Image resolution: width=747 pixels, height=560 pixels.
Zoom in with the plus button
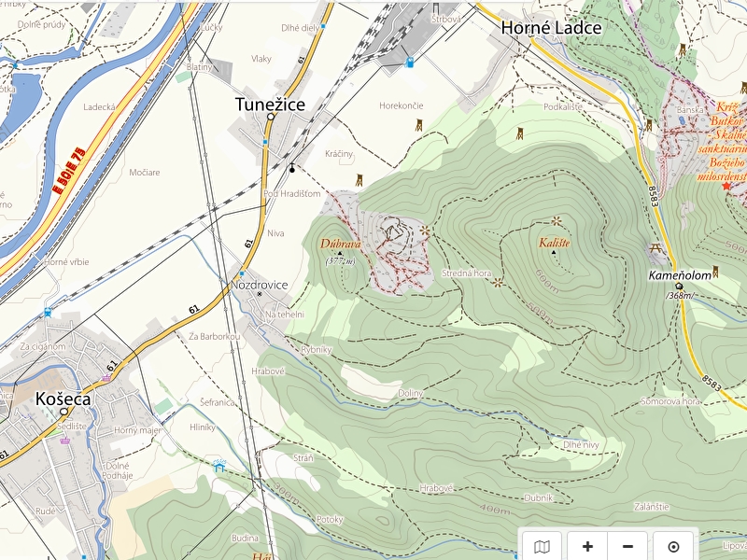click(x=587, y=546)
